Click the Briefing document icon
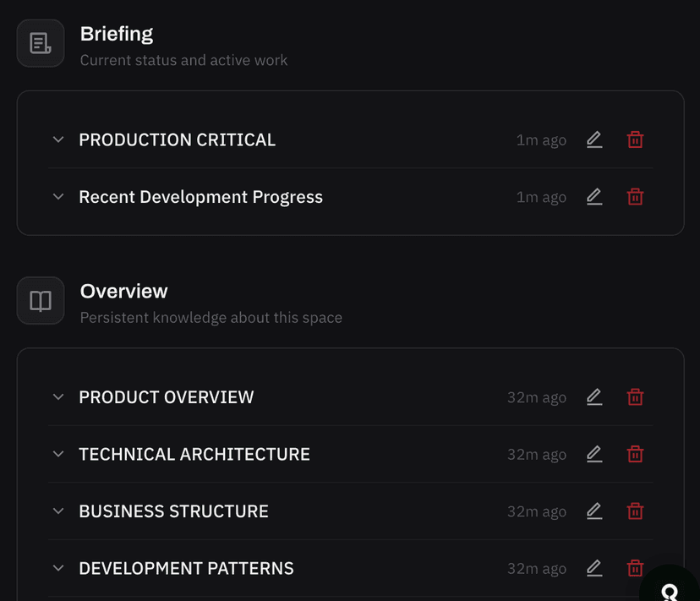Viewport: 700px width, 601px height. (x=41, y=43)
